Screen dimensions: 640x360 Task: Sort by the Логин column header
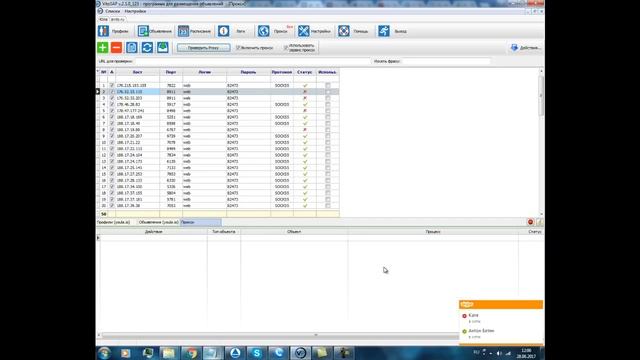tap(204, 72)
